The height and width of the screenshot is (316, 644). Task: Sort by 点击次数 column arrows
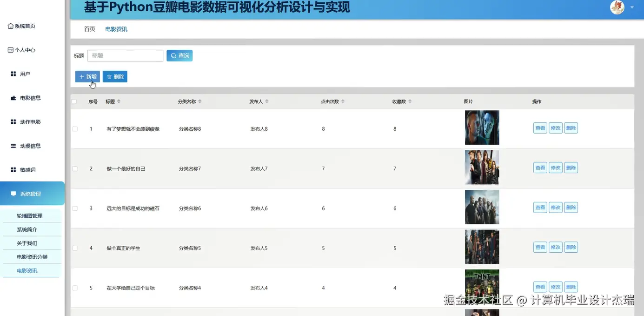pos(343,101)
